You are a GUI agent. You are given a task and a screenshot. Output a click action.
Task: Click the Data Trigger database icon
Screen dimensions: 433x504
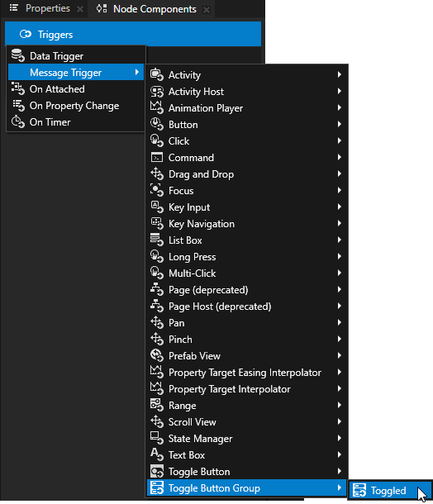[17, 55]
